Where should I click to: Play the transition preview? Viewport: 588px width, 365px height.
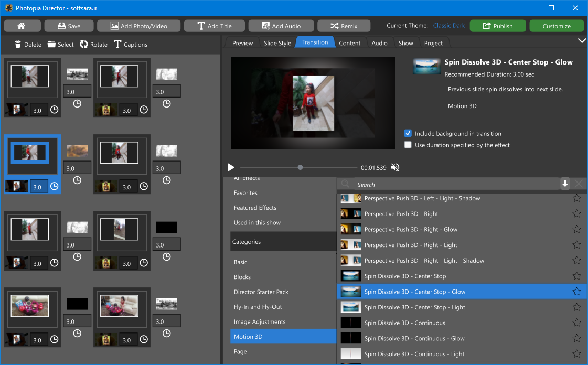click(231, 167)
